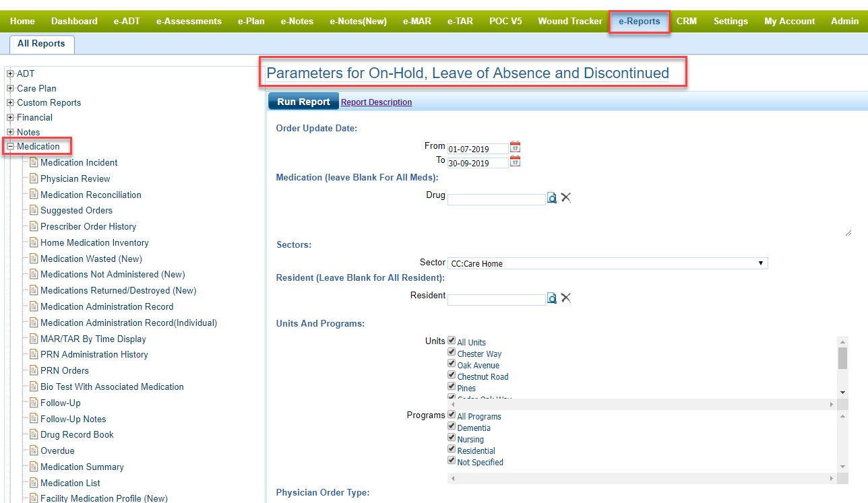Click document icon beside Medication Reconciliation

[x=34, y=195]
